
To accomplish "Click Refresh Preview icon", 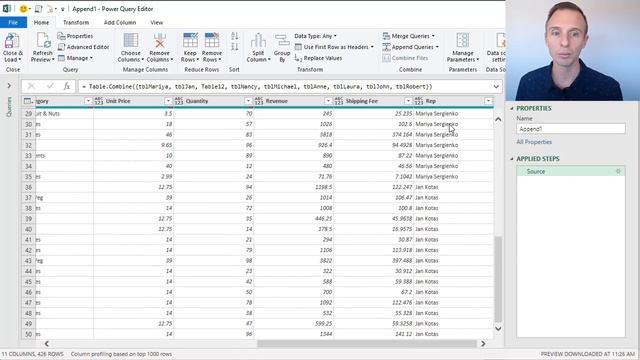I will coord(43,41).
